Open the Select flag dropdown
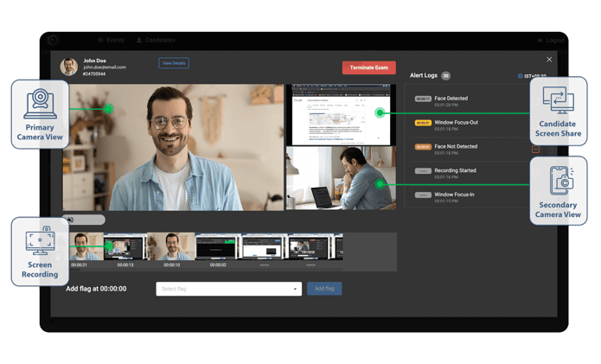 tap(229, 289)
